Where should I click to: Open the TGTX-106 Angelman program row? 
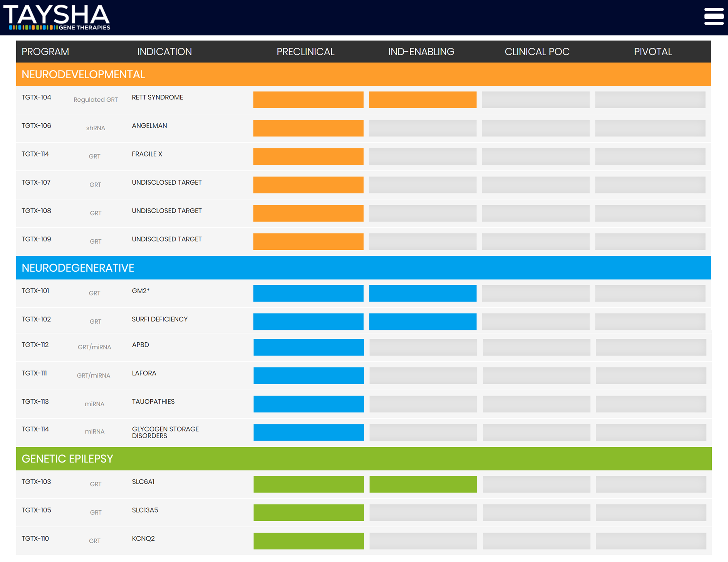[36, 126]
